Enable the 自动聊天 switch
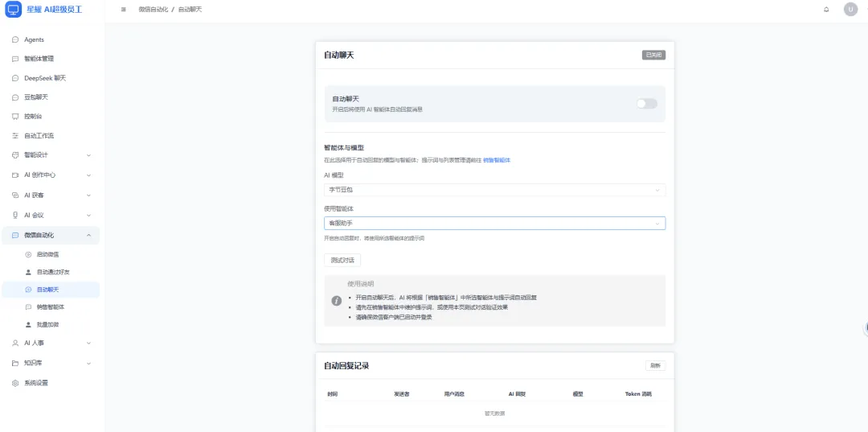 pyautogui.click(x=646, y=104)
